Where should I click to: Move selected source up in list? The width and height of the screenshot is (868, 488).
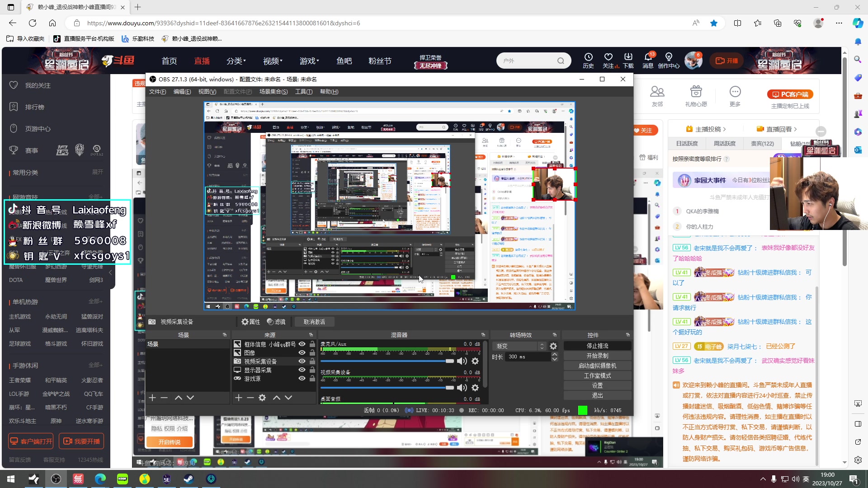pyautogui.click(x=277, y=398)
